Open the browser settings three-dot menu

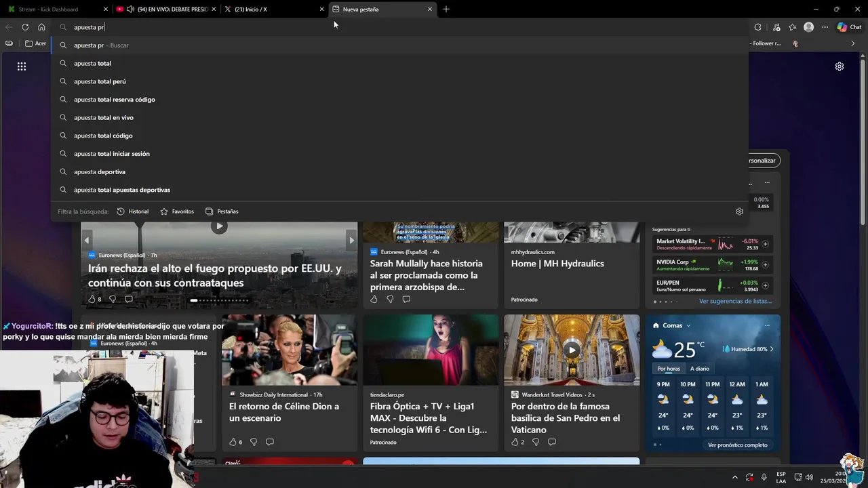point(825,27)
